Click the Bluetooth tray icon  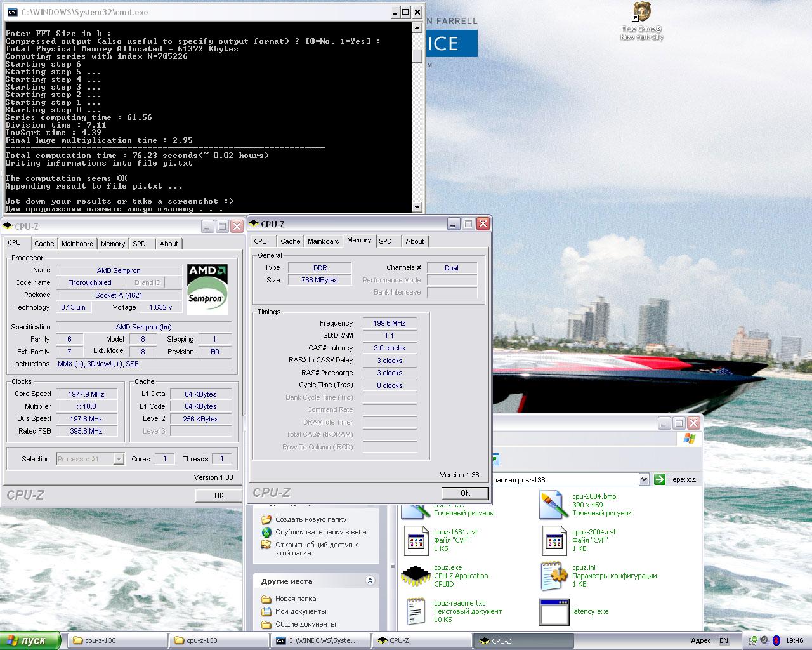tap(775, 641)
